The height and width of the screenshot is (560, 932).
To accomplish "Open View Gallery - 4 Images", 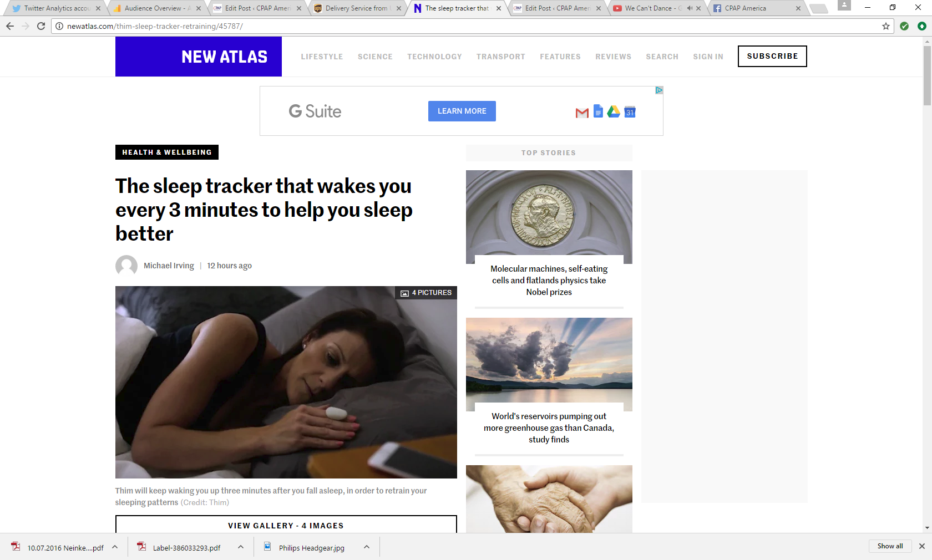I will 286,525.
